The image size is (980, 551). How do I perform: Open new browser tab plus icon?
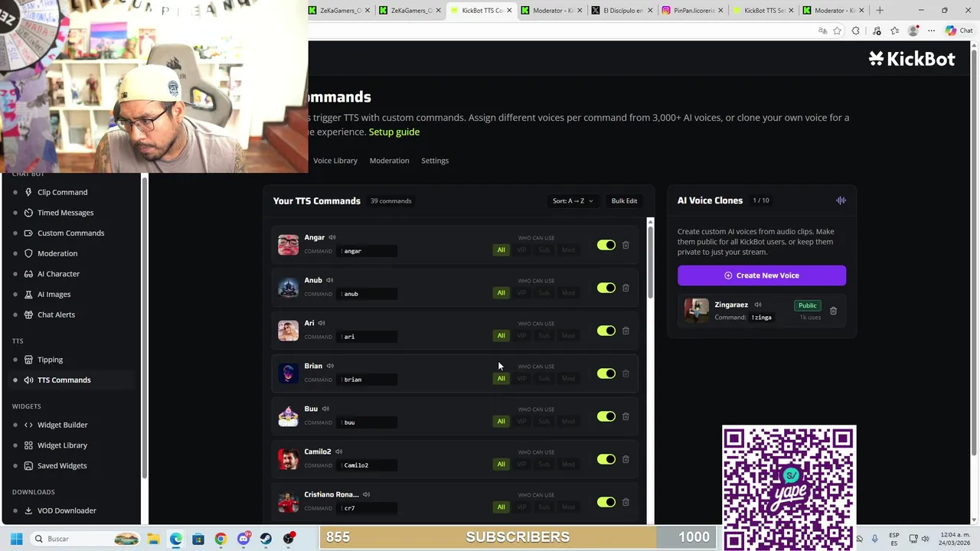[x=880, y=10]
